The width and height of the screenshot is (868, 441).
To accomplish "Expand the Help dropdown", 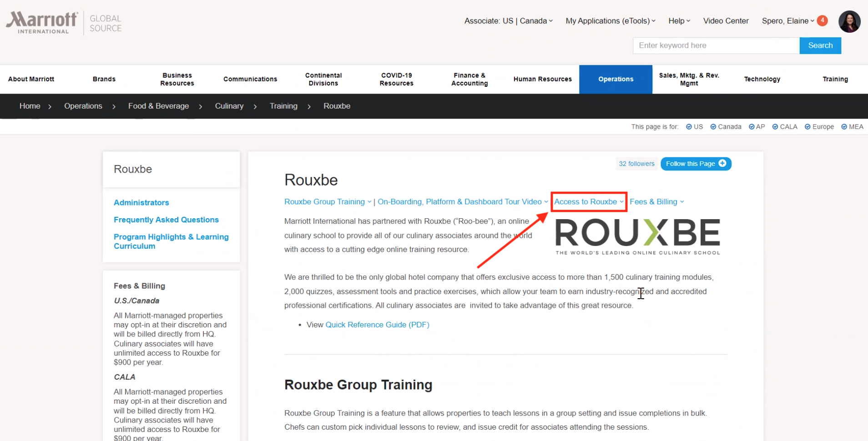I will coord(679,21).
